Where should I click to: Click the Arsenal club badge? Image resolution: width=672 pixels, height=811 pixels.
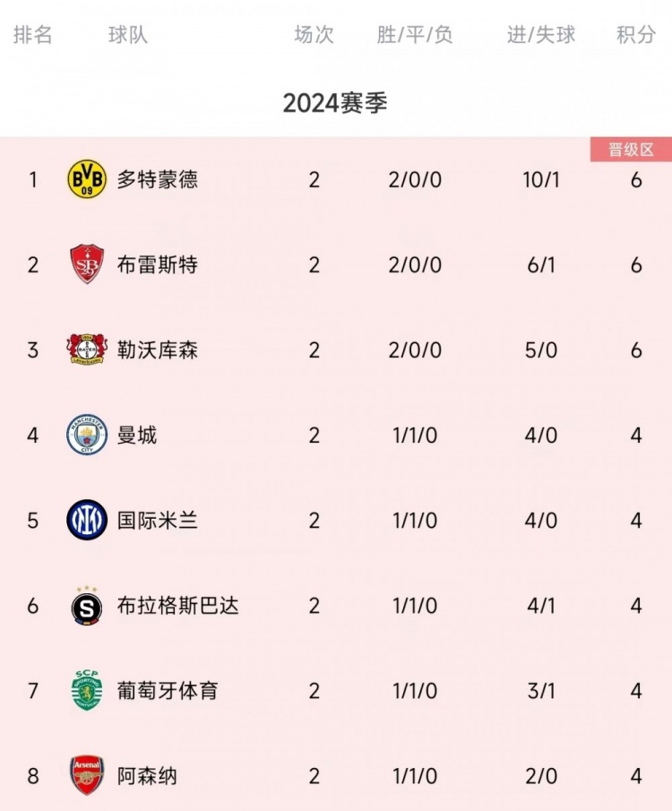pyautogui.click(x=87, y=775)
